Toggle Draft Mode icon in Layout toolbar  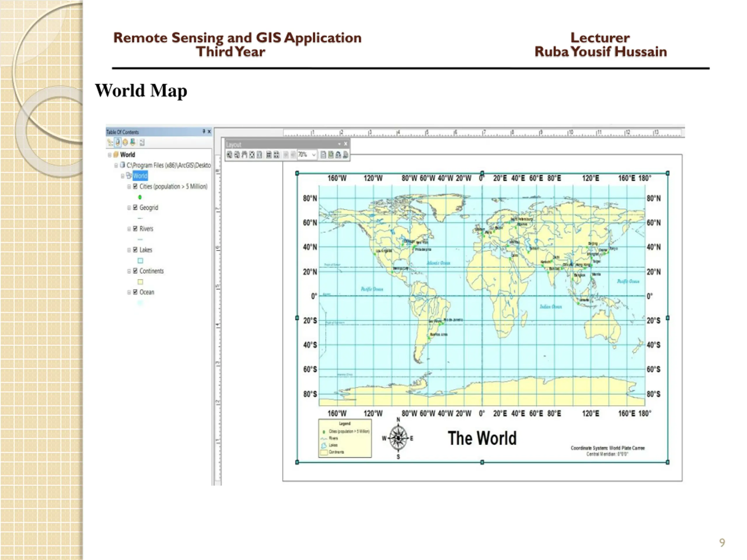(324, 155)
